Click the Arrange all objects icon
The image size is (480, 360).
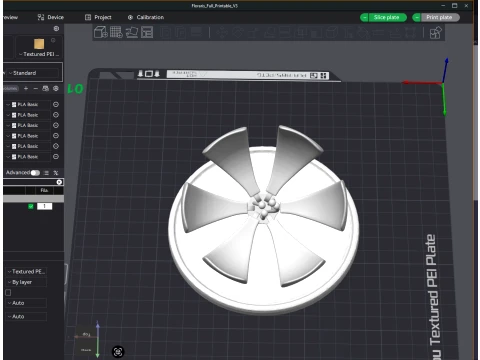pyautogui.click(x=147, y=32)
